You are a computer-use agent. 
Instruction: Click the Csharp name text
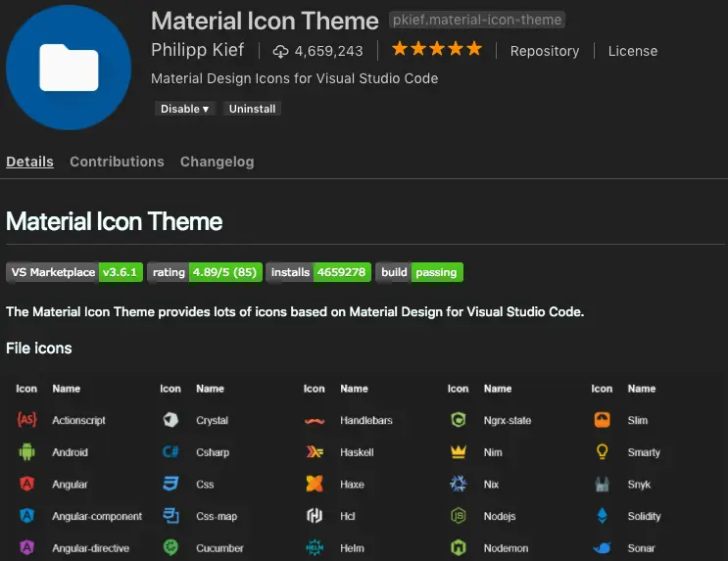click(213, 452)
